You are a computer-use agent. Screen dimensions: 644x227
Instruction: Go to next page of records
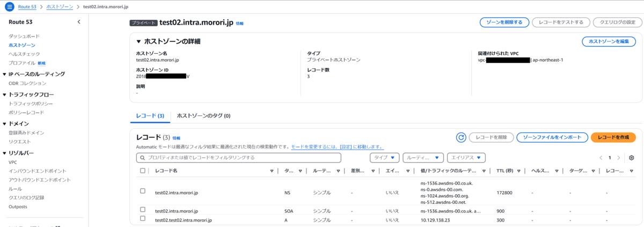(619, 158)
